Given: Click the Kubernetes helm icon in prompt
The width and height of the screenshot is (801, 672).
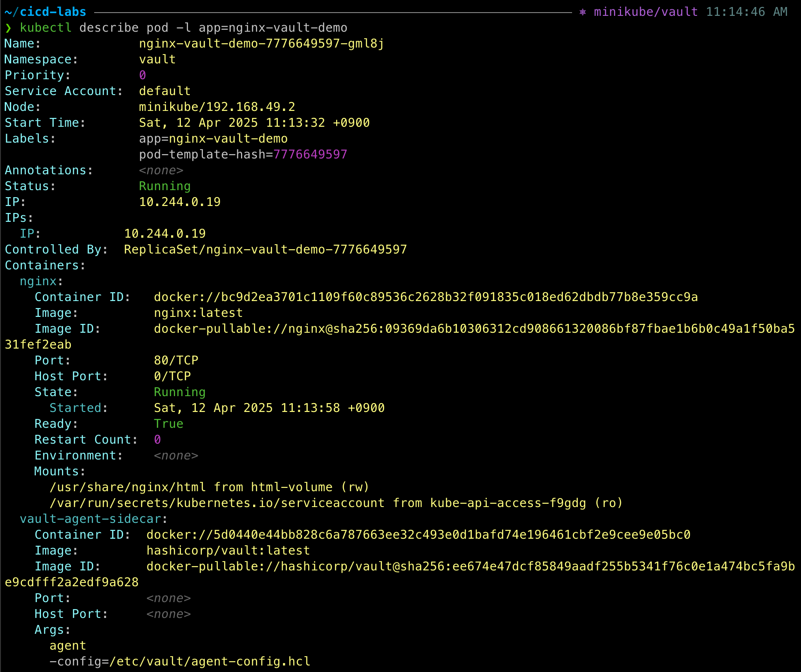Looking at the screenshot, I should pyautogui.click(x=582, y=12).
